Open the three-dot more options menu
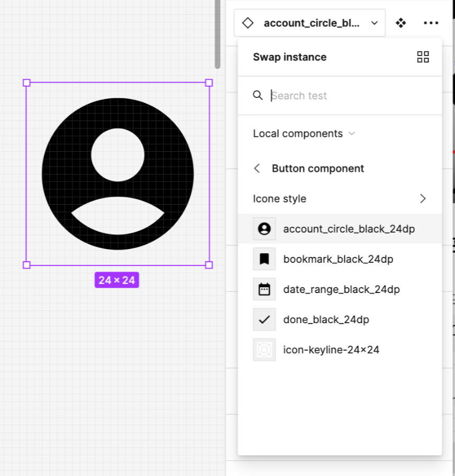The height and width of the screenshot is (476, 455). [x=431, y=23]
